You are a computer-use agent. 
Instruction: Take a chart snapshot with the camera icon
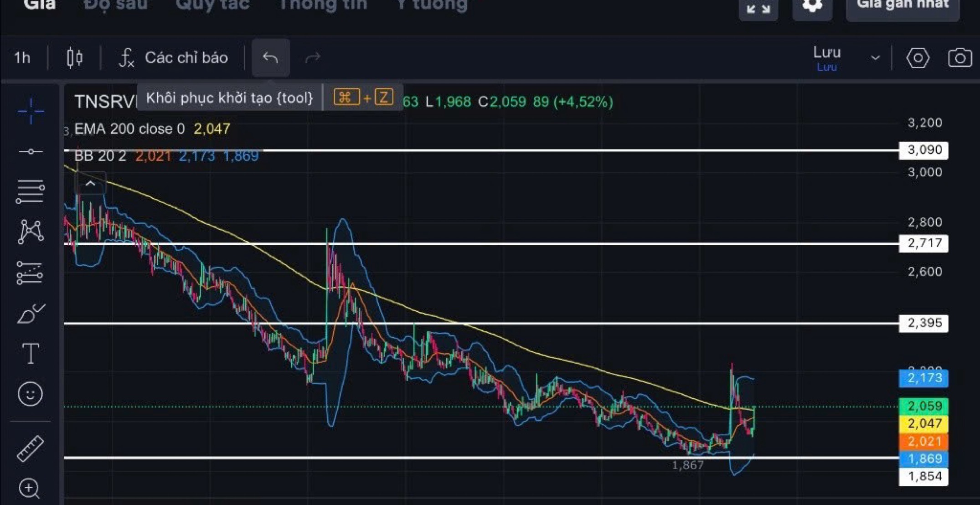pyautogui.click(x=959, y=57)
